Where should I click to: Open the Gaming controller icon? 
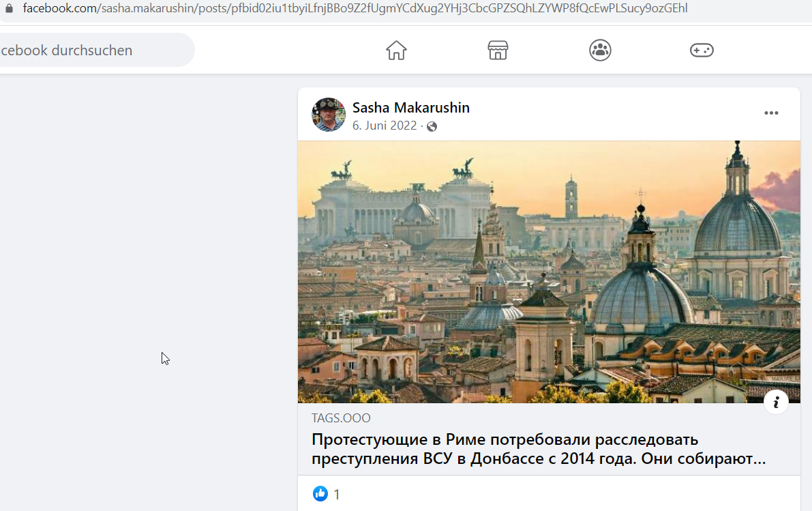pyautogui.click(x=702, y=50)
